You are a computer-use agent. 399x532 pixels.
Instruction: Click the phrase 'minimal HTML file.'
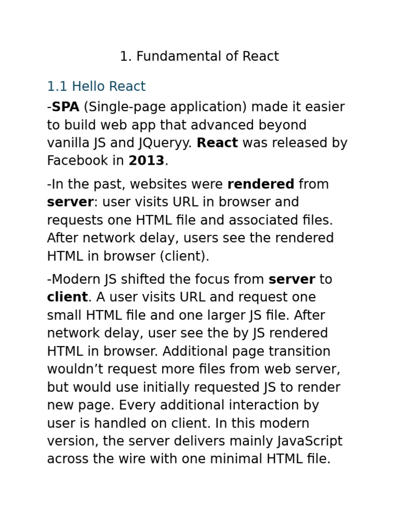point(270,459)
